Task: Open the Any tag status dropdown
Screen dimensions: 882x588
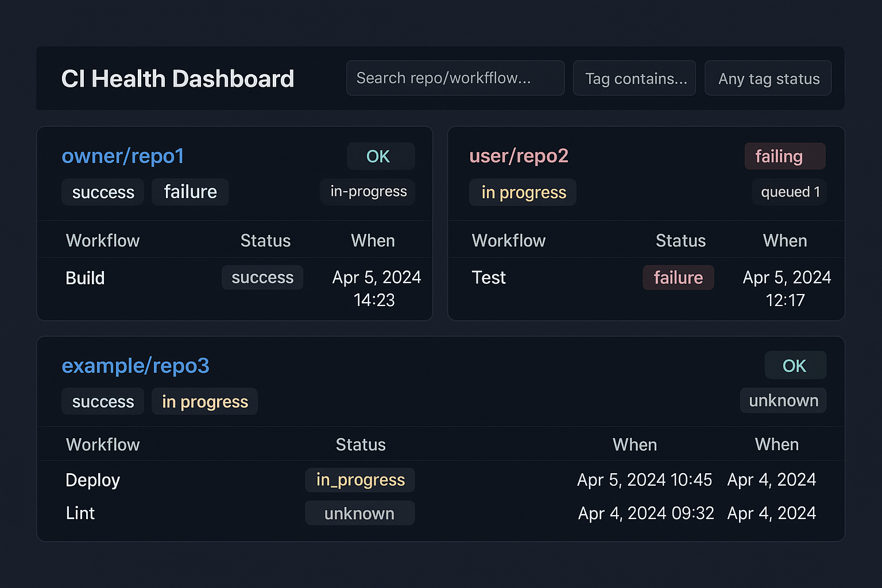Action: click(768, 78)
